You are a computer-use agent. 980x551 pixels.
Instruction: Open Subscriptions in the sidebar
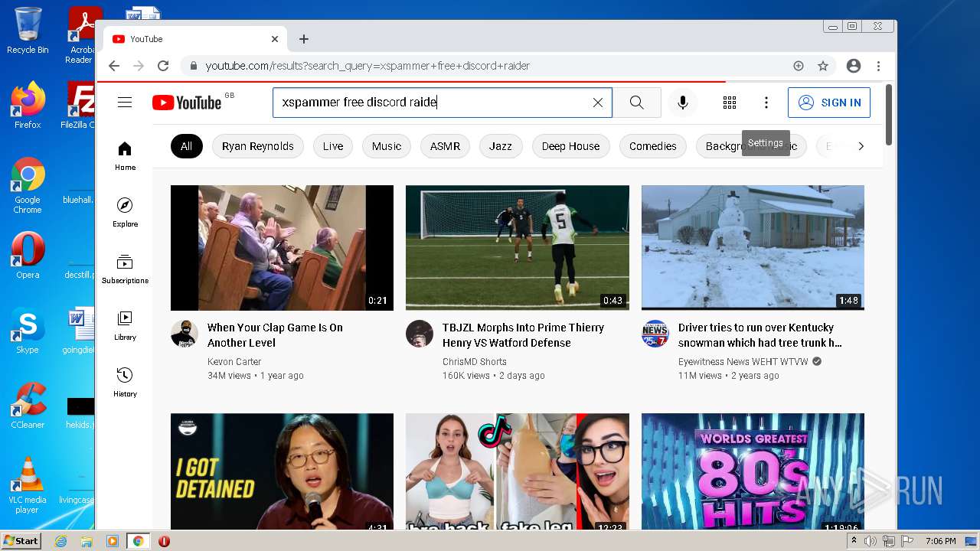point(125,269)
